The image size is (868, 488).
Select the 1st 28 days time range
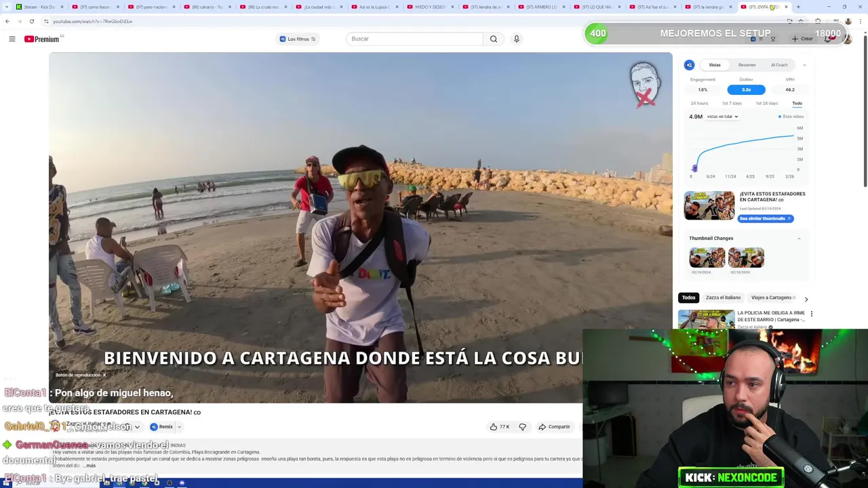point(767,103)
